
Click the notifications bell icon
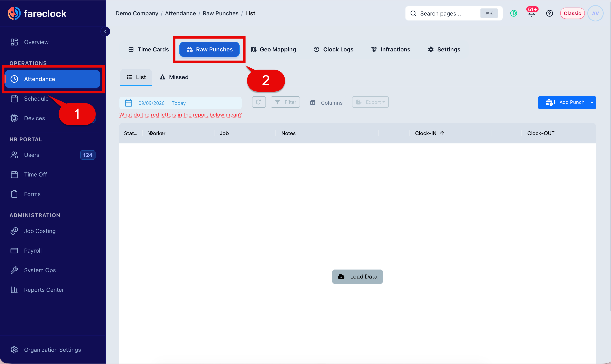(531, 13)
